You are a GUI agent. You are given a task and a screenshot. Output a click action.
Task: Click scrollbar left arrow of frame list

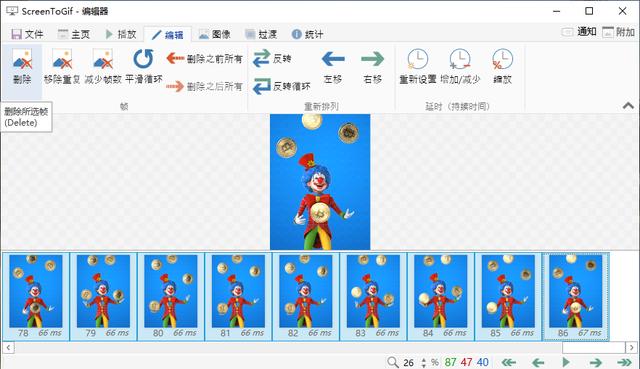coord(9,348)
